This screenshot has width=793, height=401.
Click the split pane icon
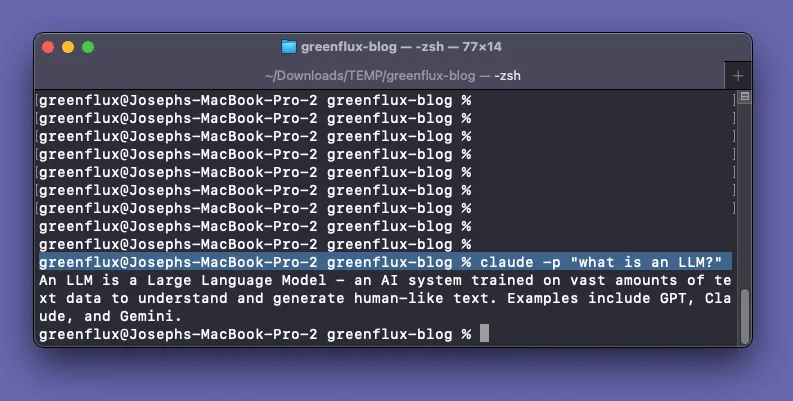point(744,97)
